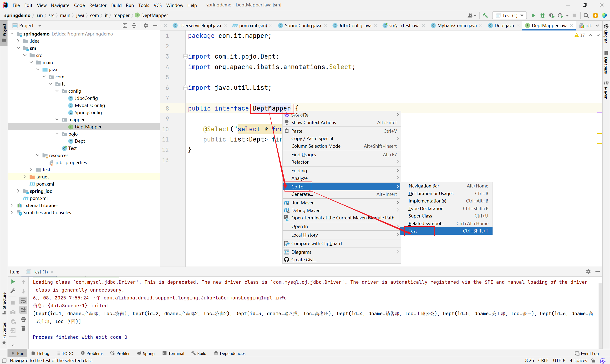The width and height of the screenshot is (610, 364).
Task: Open the Terminal tool window button
Action: (x=173, y=353)
